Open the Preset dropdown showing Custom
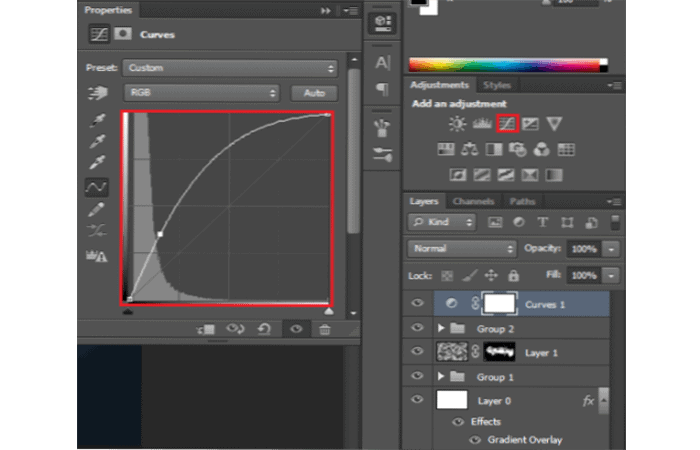 click(x=230, y=68)
